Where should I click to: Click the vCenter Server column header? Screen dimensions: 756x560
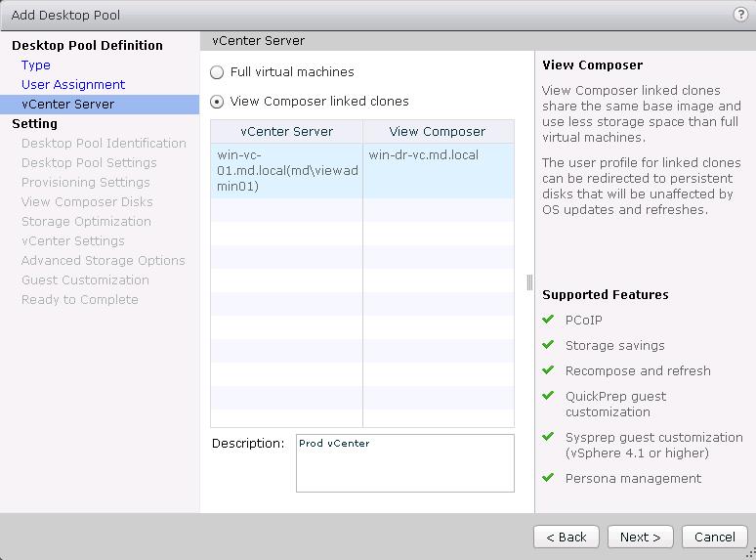coord(286,132)
